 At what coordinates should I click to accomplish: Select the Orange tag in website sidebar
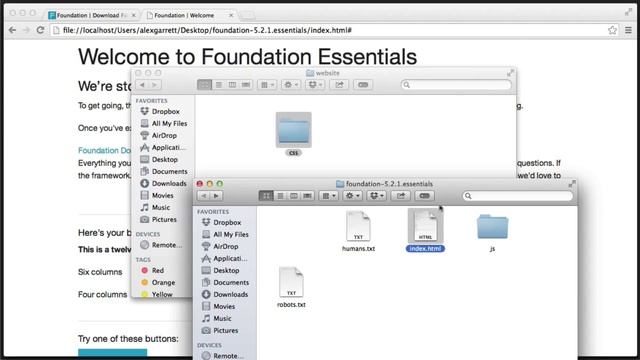coord(158,282)
